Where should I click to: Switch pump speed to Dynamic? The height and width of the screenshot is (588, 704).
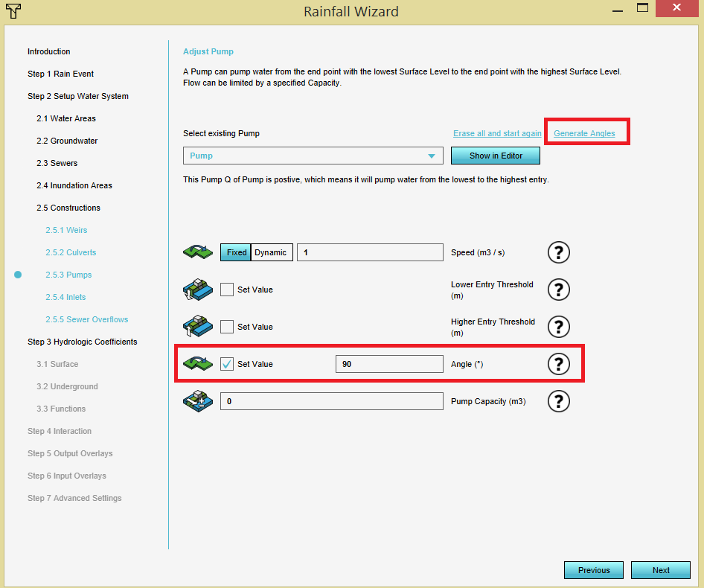(271, 252)
